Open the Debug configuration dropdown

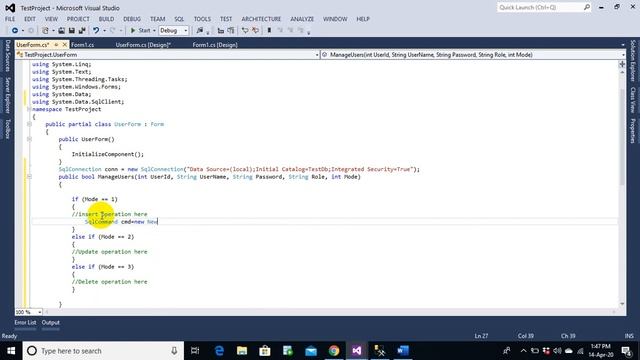(173, 31)
